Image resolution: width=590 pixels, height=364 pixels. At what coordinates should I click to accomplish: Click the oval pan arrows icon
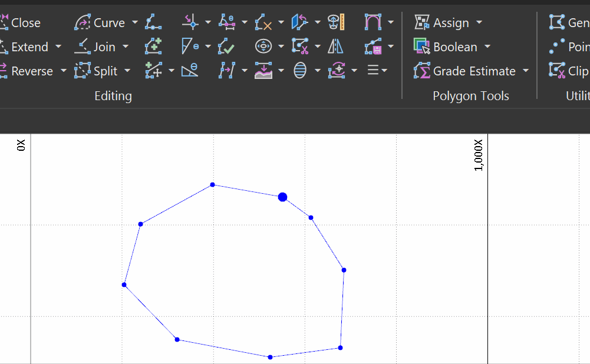263,47
